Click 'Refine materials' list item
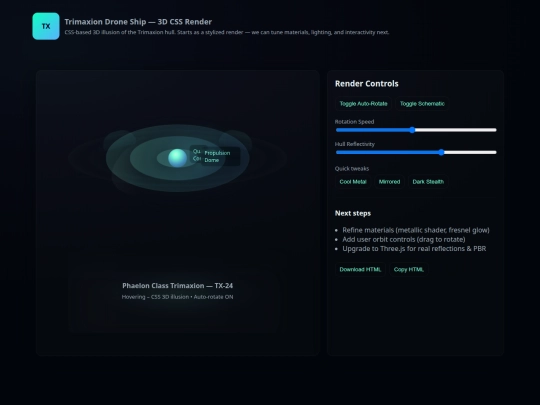 (416, 230)
